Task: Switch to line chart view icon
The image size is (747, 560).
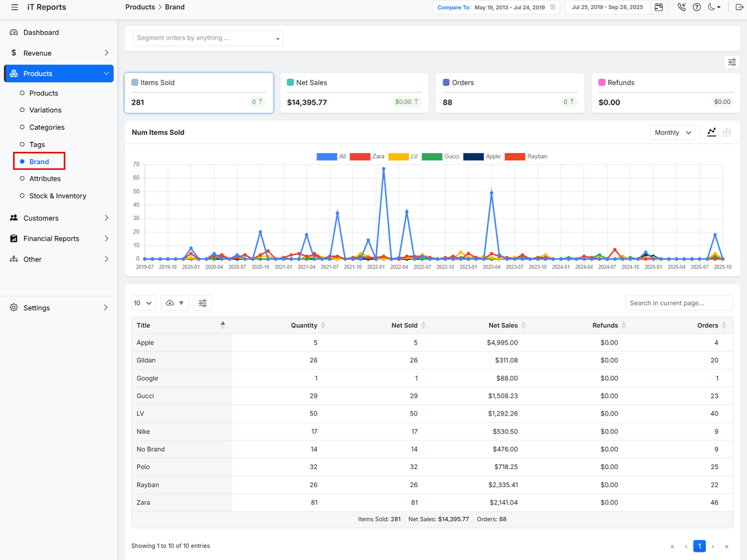Action: tap(712, 133)
